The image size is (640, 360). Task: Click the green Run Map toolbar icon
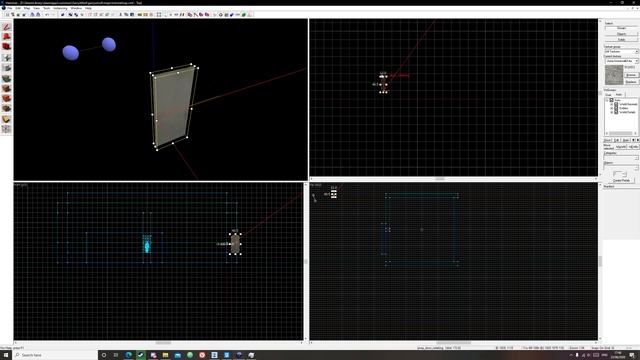244,15
